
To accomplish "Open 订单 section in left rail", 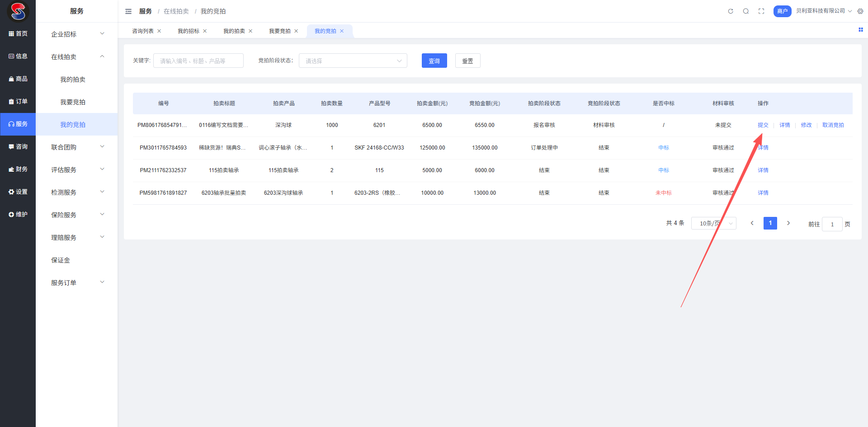I will point(18,102).
